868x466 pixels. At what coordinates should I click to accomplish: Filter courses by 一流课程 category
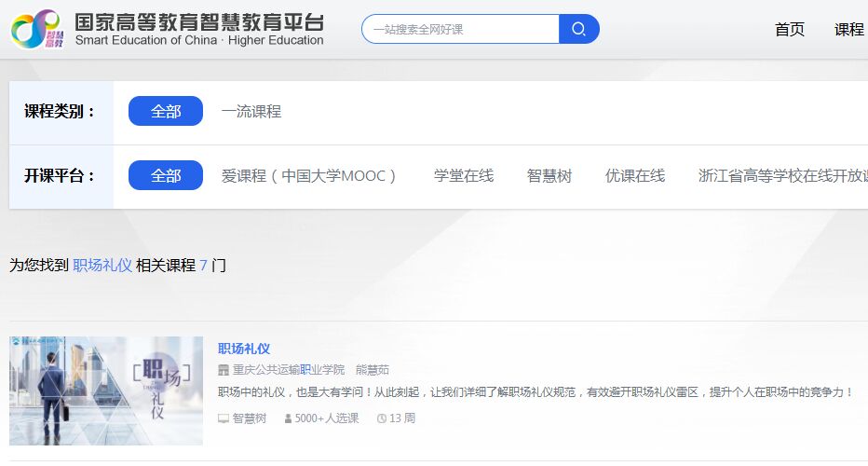[x=251, y=111]
